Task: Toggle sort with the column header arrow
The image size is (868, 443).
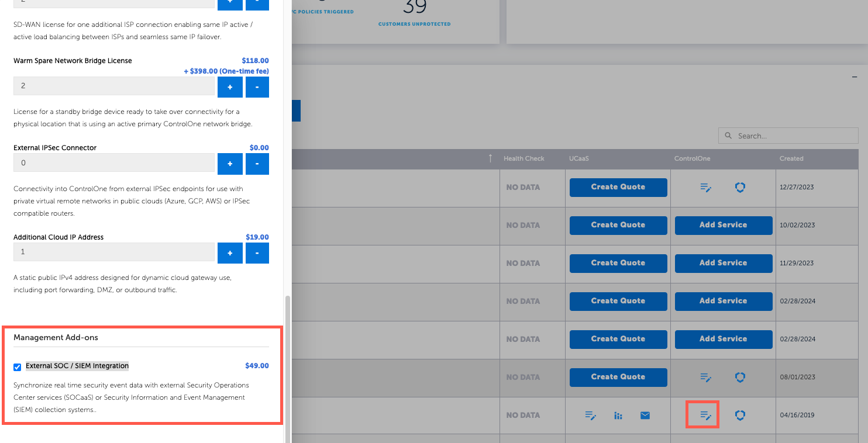Action: tap(490, 158)
